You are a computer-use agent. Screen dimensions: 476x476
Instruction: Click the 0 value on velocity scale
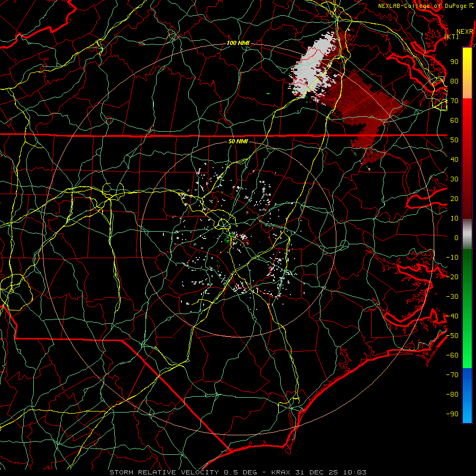pos(456,237)
